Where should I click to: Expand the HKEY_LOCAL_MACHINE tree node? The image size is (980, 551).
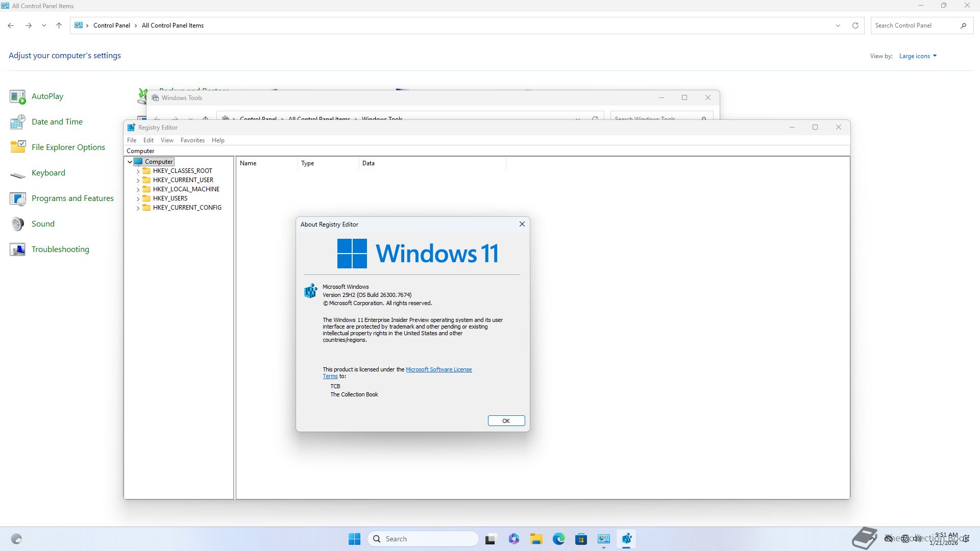138,190
